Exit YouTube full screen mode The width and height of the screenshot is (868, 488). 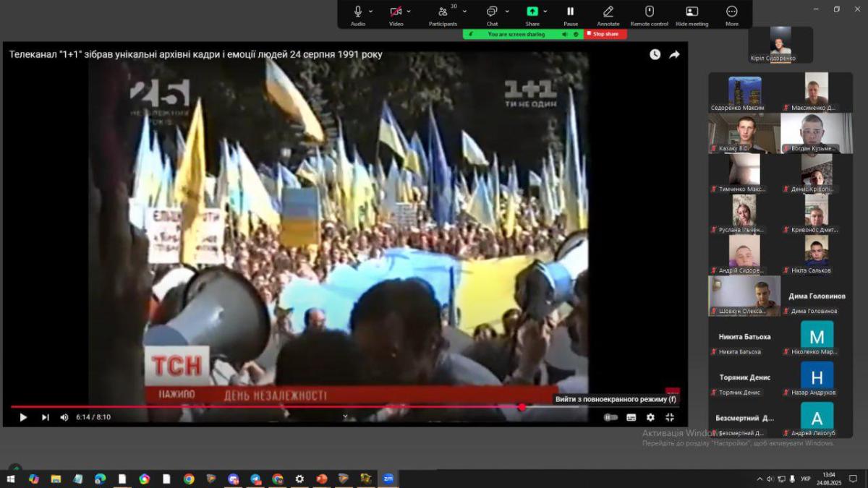(x=670, y=417)
